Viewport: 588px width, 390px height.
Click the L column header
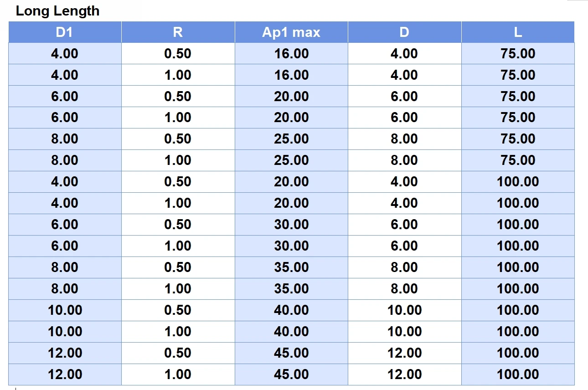pyautogui.click(x=518, y=32)
